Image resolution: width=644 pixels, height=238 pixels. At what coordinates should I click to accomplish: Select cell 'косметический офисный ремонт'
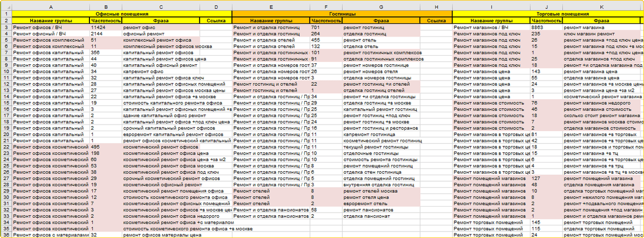point(161,185)
